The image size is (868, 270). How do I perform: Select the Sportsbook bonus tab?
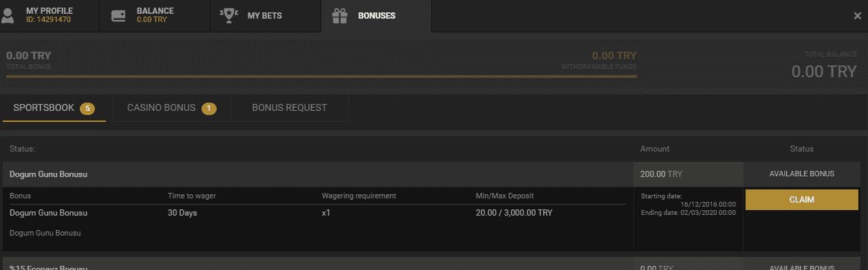coord(54,108)
